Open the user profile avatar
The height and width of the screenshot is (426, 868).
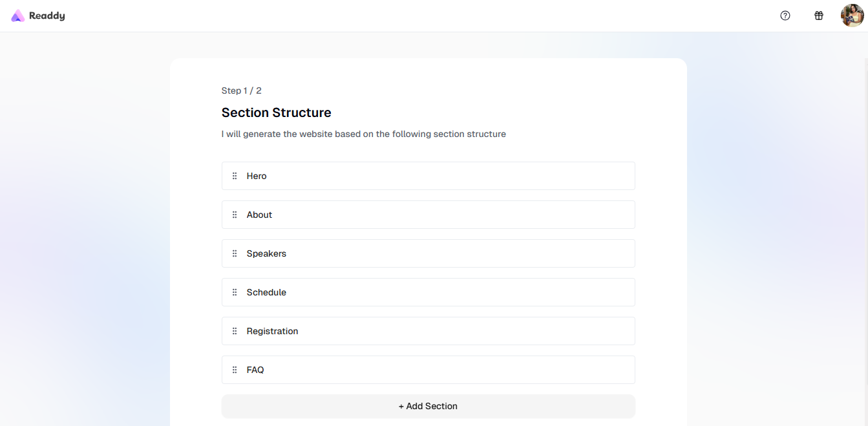[852, 16]
